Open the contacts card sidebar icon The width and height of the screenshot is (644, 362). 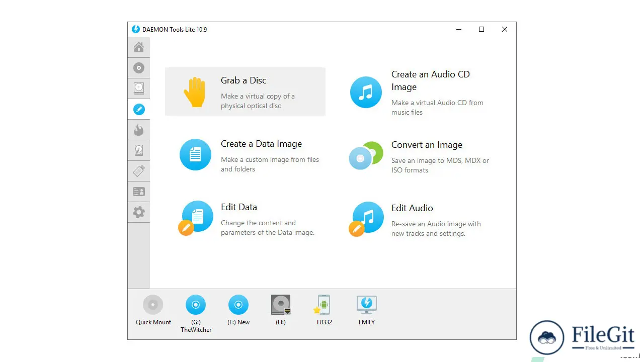pos(139,192)
